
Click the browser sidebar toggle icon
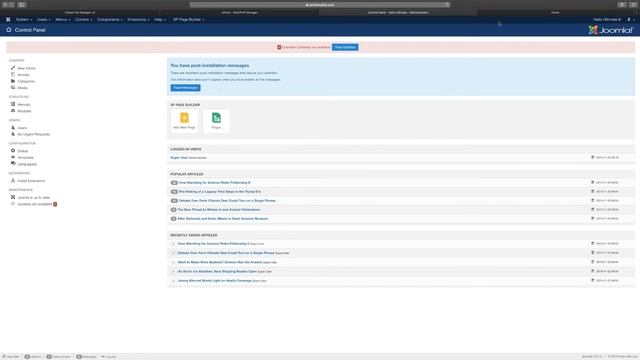pyautogui.click(x=22, y=4)
